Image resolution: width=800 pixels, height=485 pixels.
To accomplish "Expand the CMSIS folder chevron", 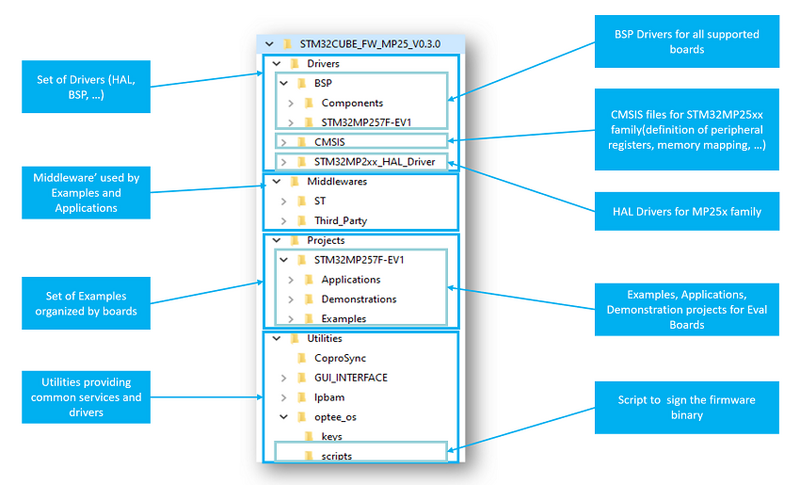I will [x=284, y=142].
